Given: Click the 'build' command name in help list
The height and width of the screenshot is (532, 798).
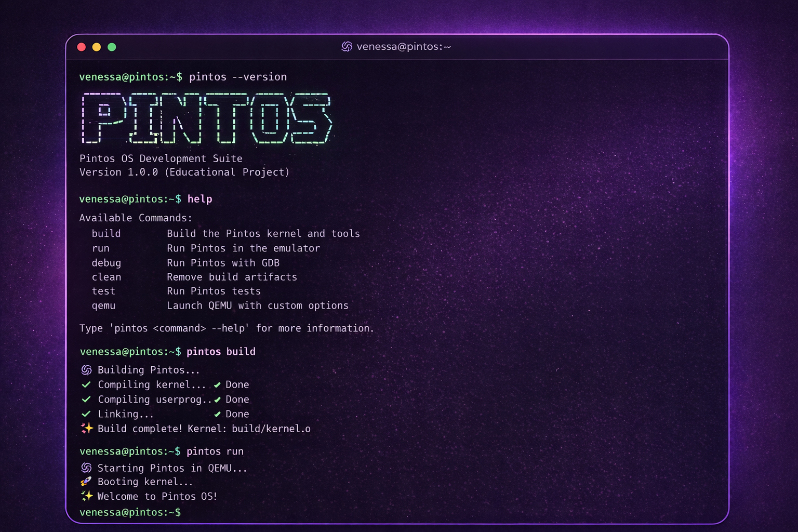Looking at the screenshot, I should pyautogui.click(x=107, y=234).
